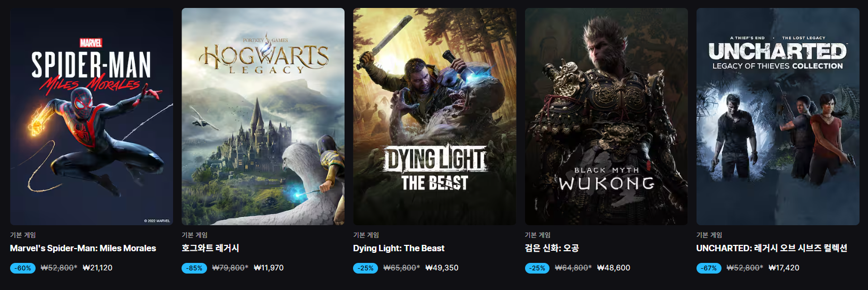The width and height of the screenshot is (868, 290).
Task: Open the Uncharted Legacy of Thieves cover
Action: point(778,116)
